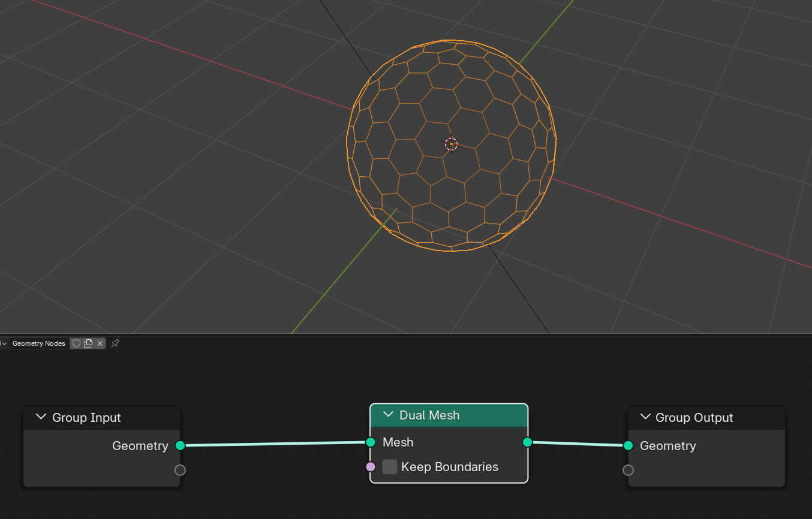Toggle the pin icon in node editor header
The width and height of the screenshot is (812, 519).
tap(115, 343)
